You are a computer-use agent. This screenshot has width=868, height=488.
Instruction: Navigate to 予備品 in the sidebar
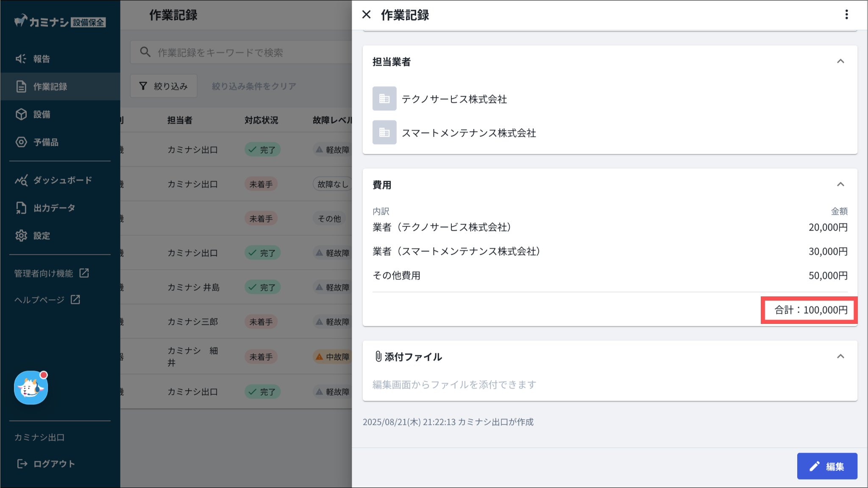[46, 142]
